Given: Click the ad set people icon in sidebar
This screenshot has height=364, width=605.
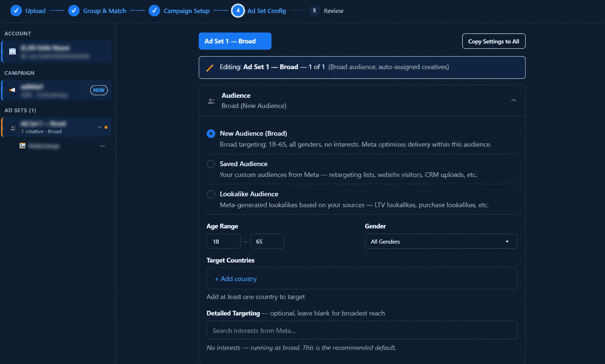Looking at the screenshot, I should (13, 128).
